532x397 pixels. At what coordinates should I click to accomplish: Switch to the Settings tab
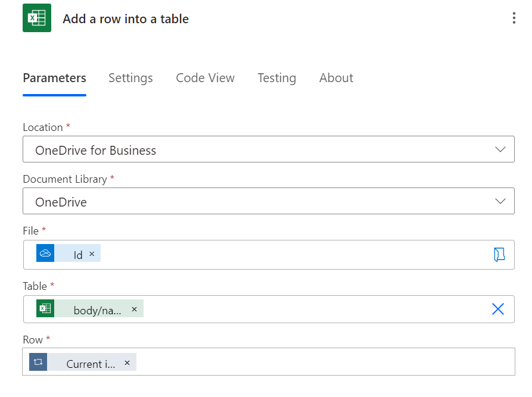(x=130, y=78)
